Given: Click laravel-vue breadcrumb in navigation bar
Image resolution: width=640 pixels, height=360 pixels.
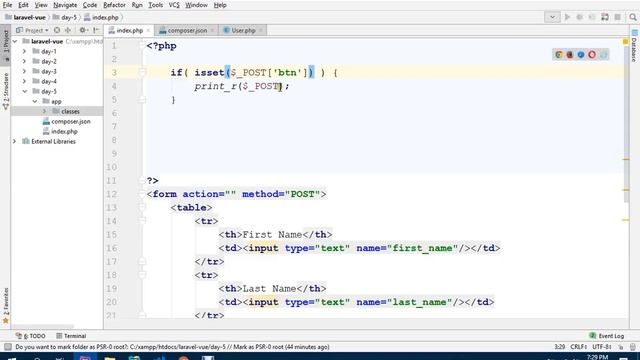Looking at the screenshot, I should [25, 18].
